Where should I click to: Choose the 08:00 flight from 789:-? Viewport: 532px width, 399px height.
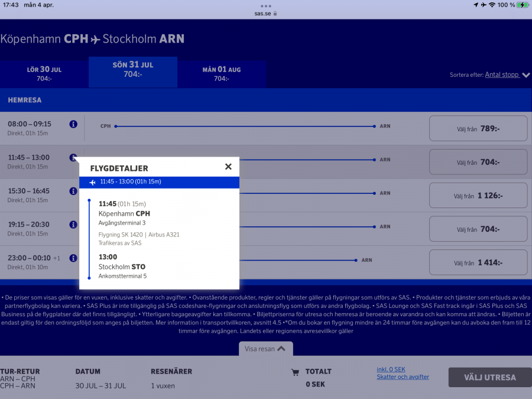point(478,128)
